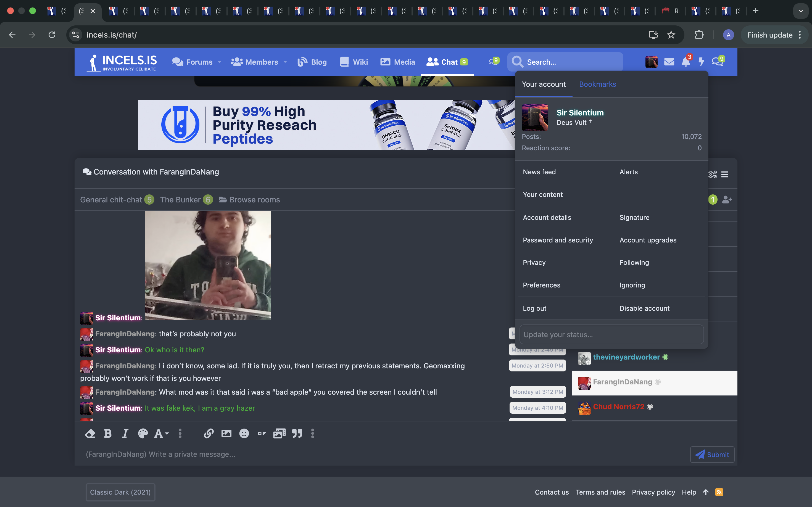Image resolution: width=812 pixels, height=507 pixels.
Task: Open the Forums section
Action: pyautogui.click(x=193, y=62)
